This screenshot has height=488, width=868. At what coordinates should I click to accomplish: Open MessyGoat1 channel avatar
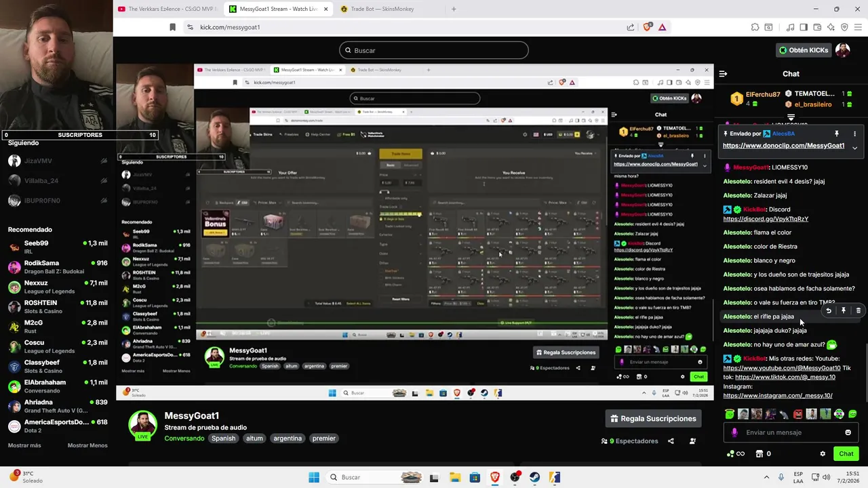142,425
